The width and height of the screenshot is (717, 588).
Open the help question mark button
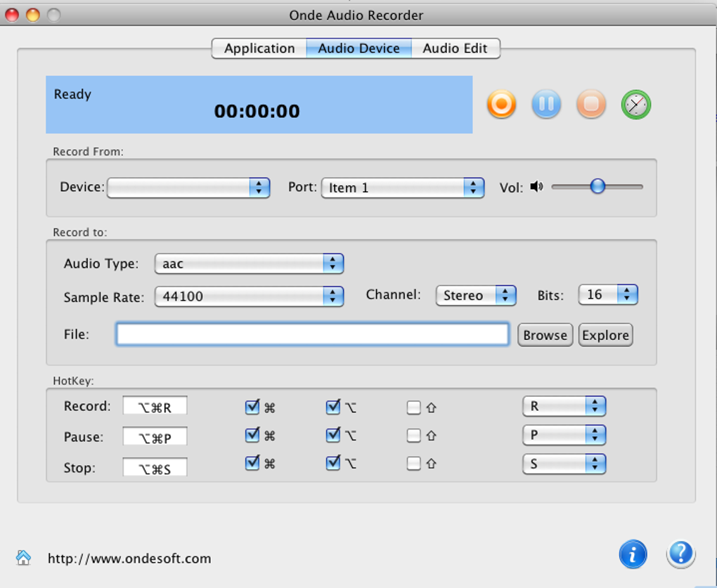point(680,555)
